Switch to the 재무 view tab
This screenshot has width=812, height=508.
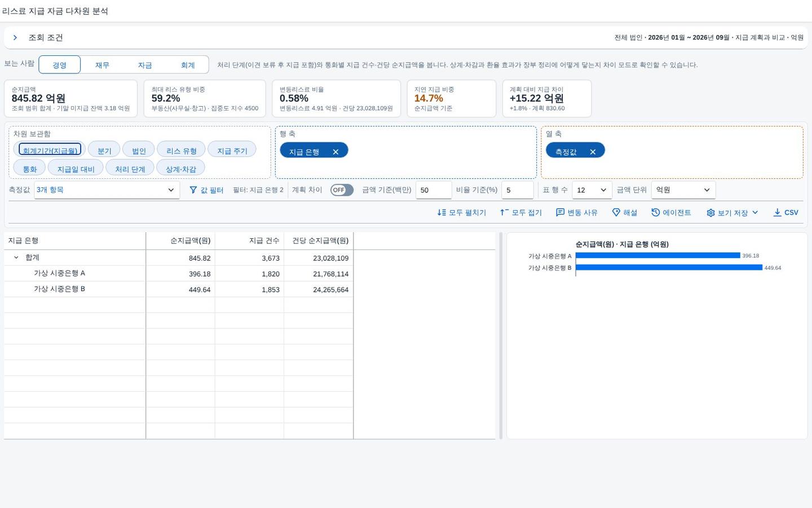102,65
